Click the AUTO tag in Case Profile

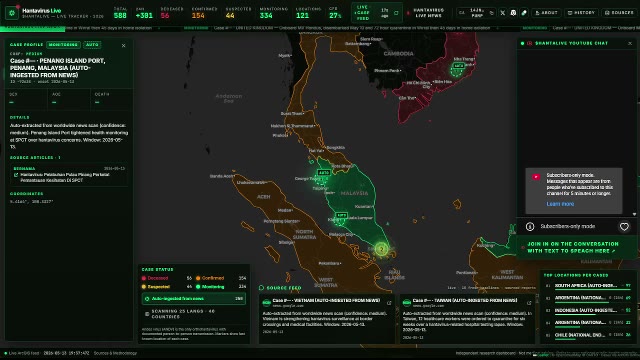92,44
